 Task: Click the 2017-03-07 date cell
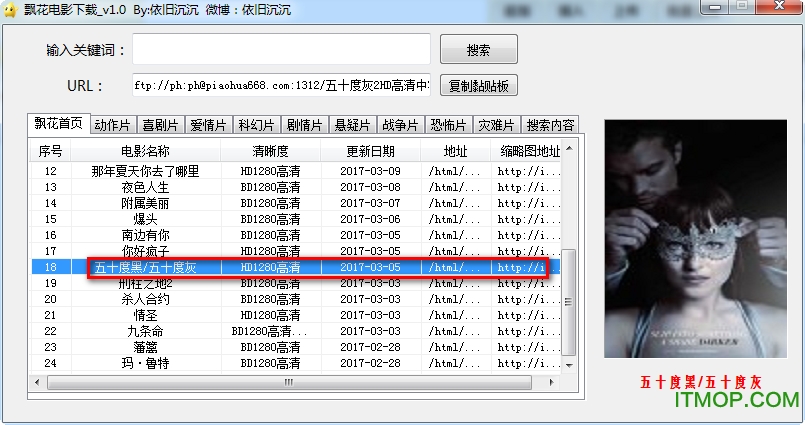tap(370, 203)
